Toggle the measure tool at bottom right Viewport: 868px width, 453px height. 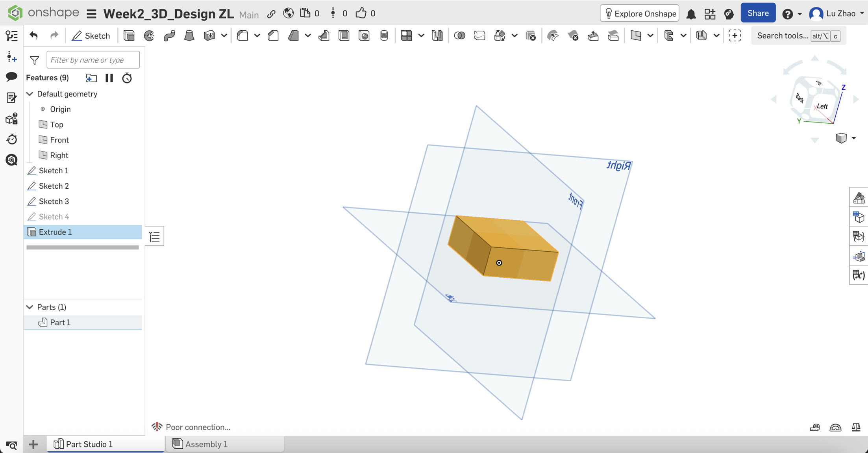815,427
